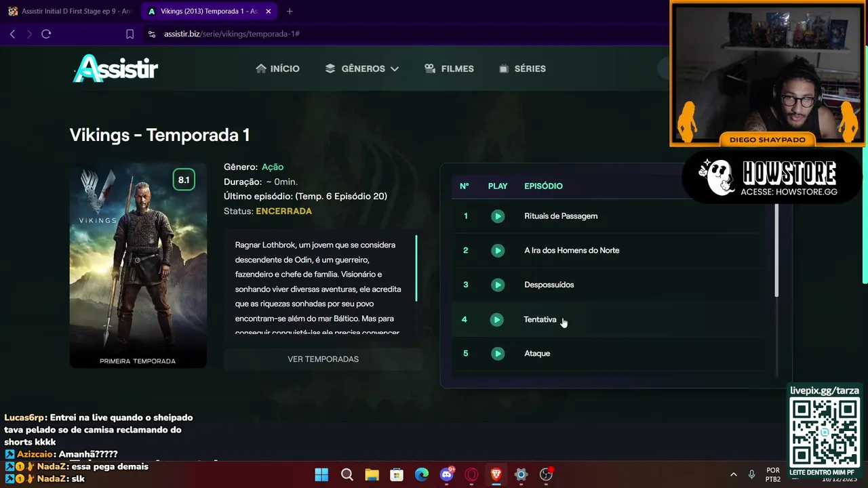Screen dimensions: 868x488
Task: Click the VER TEMPORADAS button
Action: tap(323, 359)
